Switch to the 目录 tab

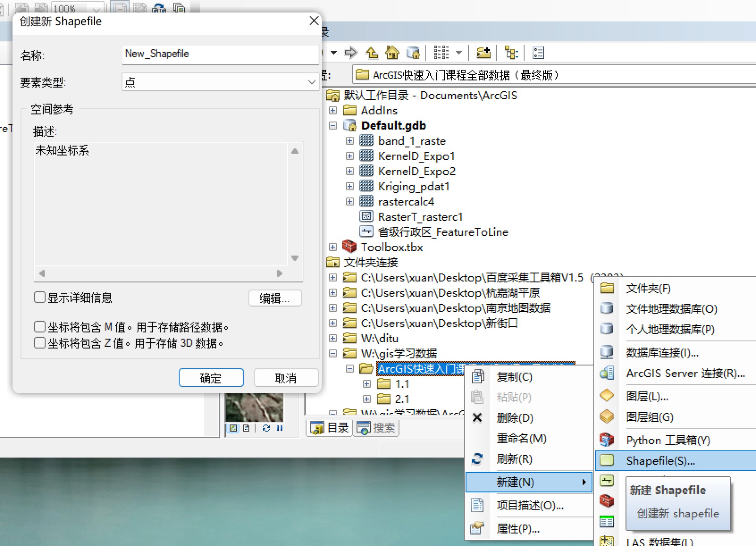coord(330,428)
